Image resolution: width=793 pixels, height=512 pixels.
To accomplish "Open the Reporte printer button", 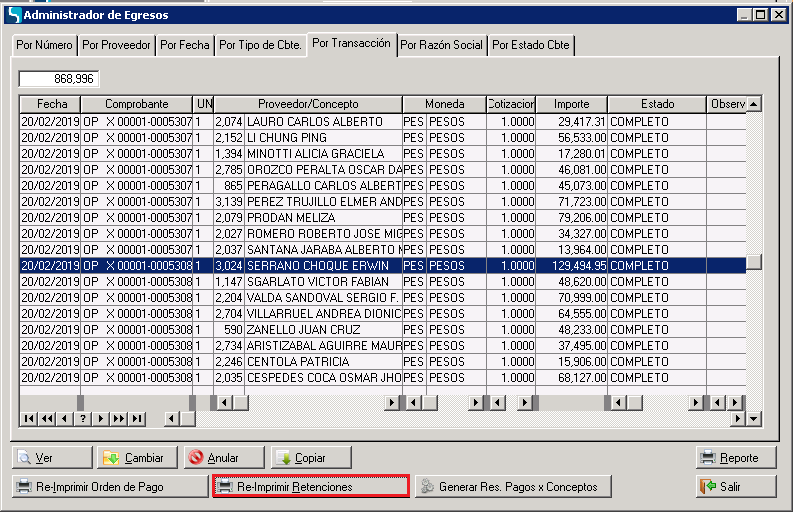I will tap(735, 457).
